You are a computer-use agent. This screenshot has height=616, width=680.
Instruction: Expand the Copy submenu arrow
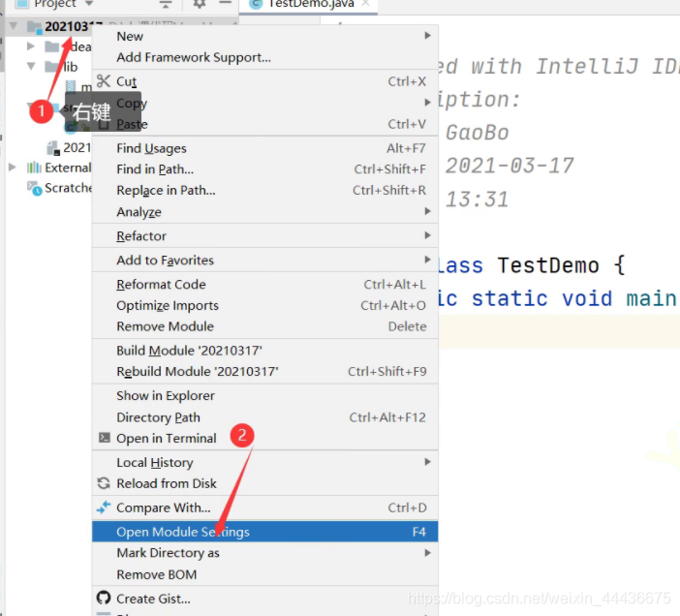(427, 103)
